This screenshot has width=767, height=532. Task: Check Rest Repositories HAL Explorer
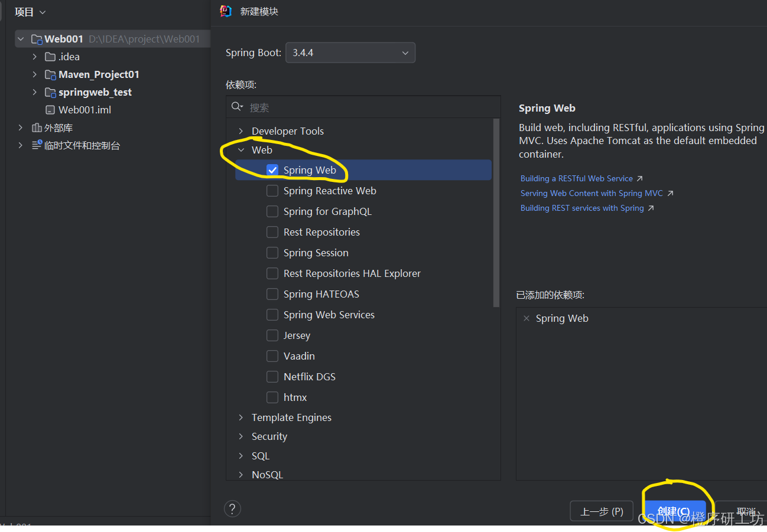point(272,273)
